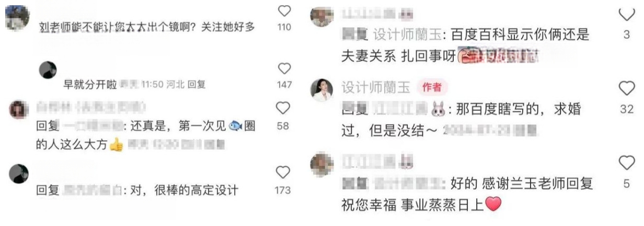The width and height of the screenshot is (644, 226).
Task: Open the avatar beside the 好的 感谢兰玉老师 comment
Action: pyautogui.click(x=322, y=164)
